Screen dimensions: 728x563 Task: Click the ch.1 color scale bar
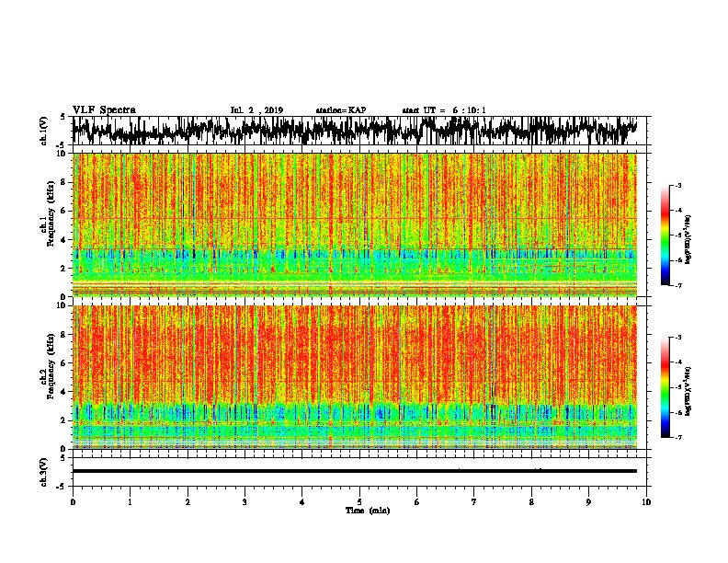coord(665,236)
